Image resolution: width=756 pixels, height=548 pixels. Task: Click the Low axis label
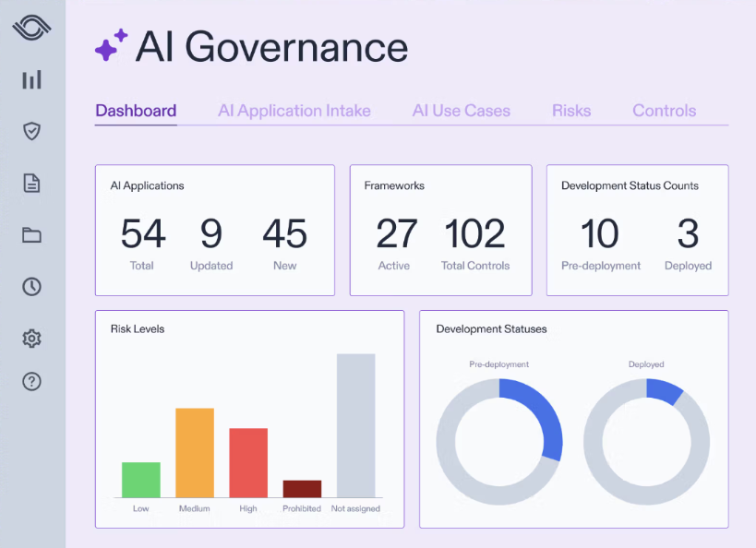coord(141,508)
